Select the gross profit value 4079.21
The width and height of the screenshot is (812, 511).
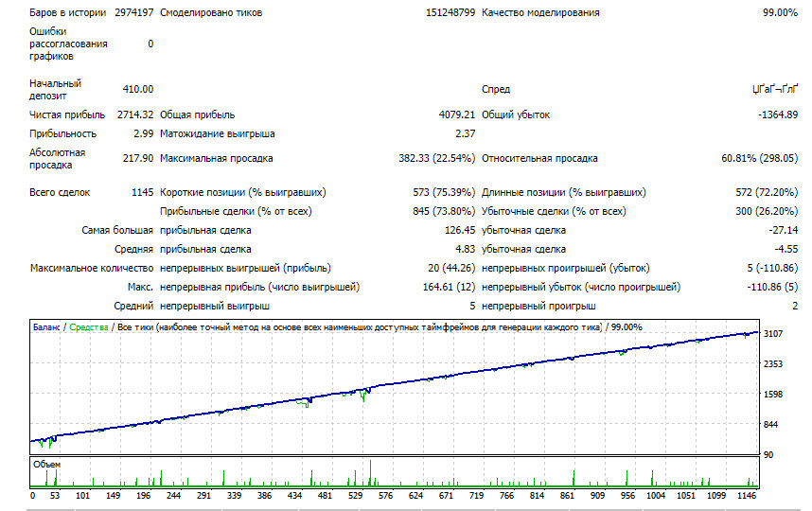tap(457, 115)
